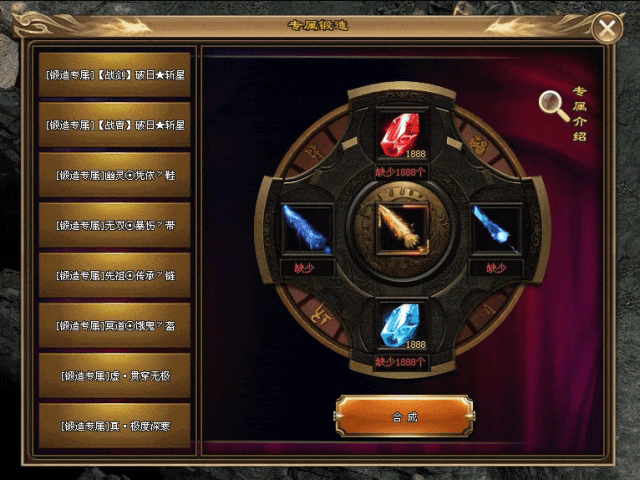
Task: Click 缺少1888个 label under red crystal
Action: (x=400, y=172)
